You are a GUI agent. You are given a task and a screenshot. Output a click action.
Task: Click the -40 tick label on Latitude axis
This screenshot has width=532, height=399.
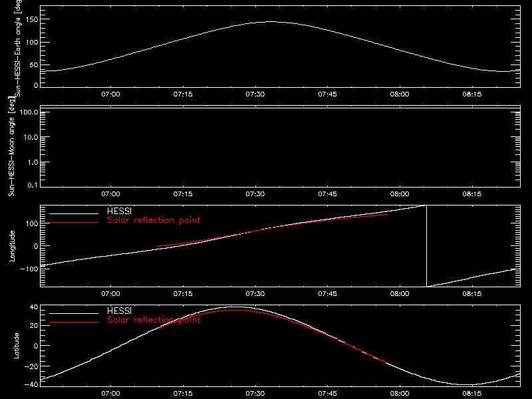[31, 384]
